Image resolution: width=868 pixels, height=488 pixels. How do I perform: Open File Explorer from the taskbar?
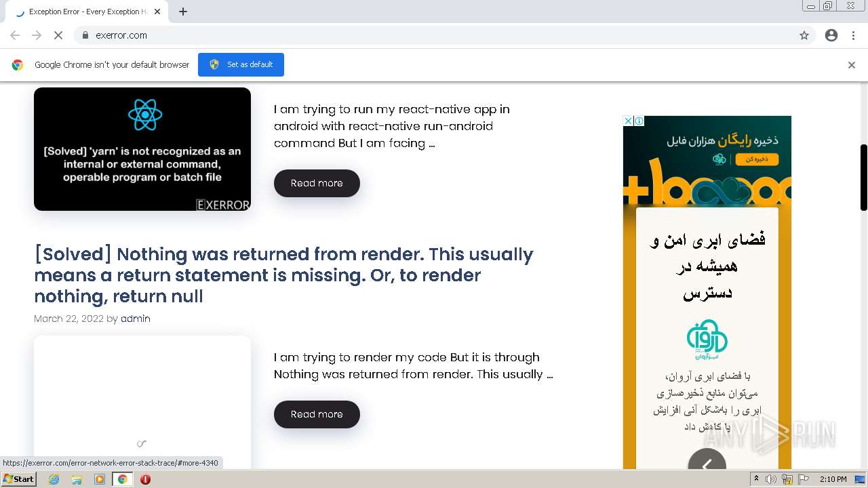tap(77, 479)
